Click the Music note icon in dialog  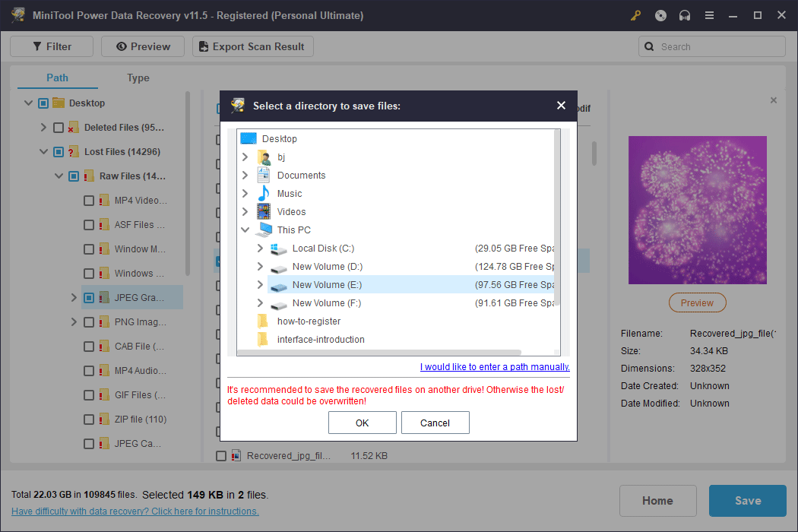point(264,194)
